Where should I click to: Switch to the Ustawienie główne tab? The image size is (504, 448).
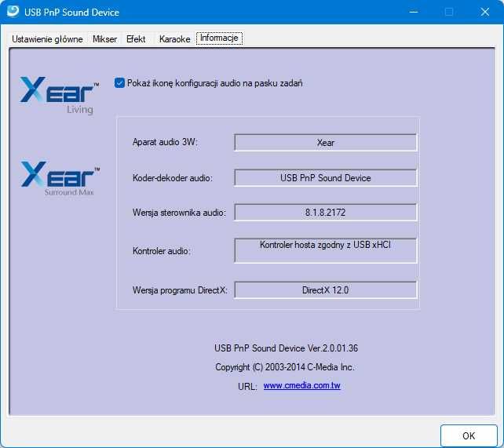47,39
